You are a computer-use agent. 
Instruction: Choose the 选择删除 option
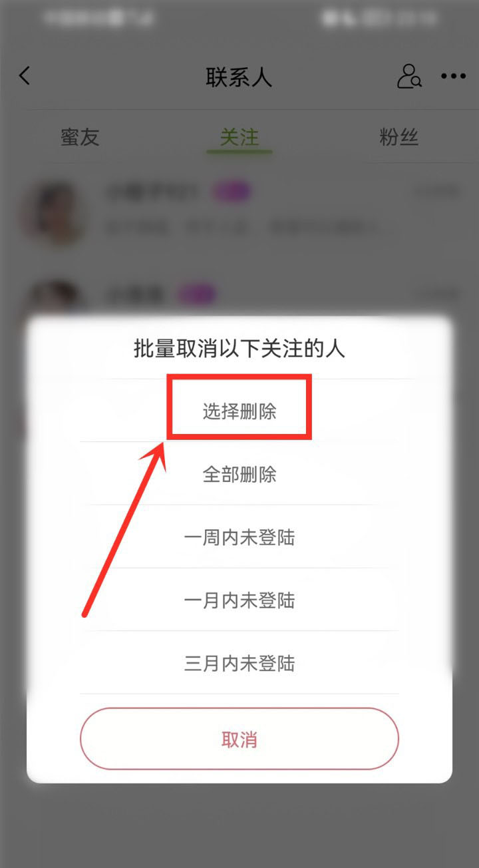239,411
